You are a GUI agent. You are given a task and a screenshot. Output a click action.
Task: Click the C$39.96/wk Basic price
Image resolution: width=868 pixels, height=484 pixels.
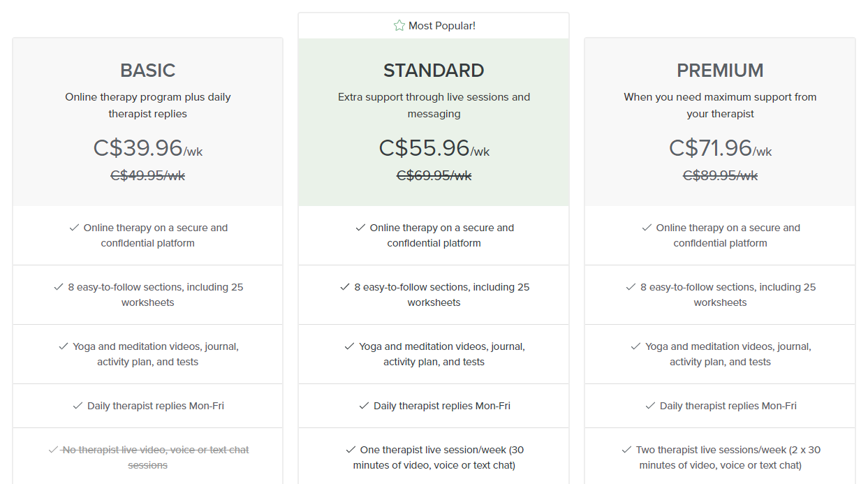pos(148,148)
